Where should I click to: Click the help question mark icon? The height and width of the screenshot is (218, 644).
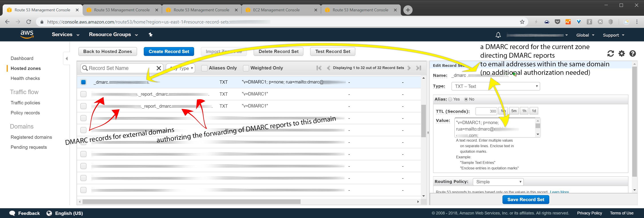[x=632, y=54]
